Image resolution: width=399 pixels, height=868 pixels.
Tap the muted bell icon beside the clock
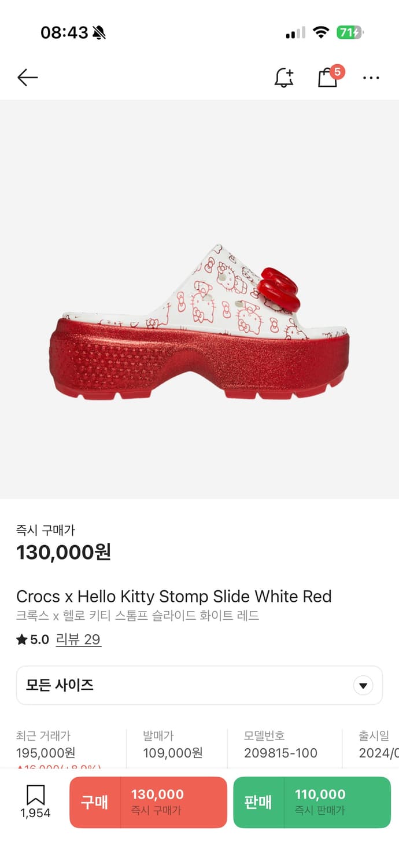tap(99, 33)
